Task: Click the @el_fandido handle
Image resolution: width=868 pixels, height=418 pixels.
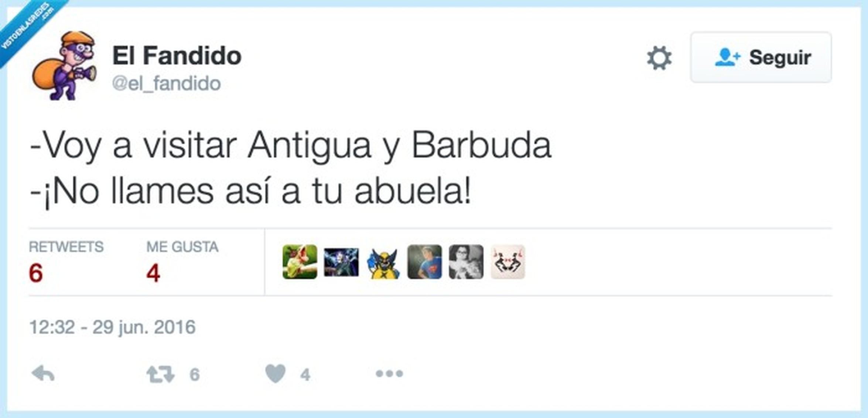Action: (x=166, y=84)
